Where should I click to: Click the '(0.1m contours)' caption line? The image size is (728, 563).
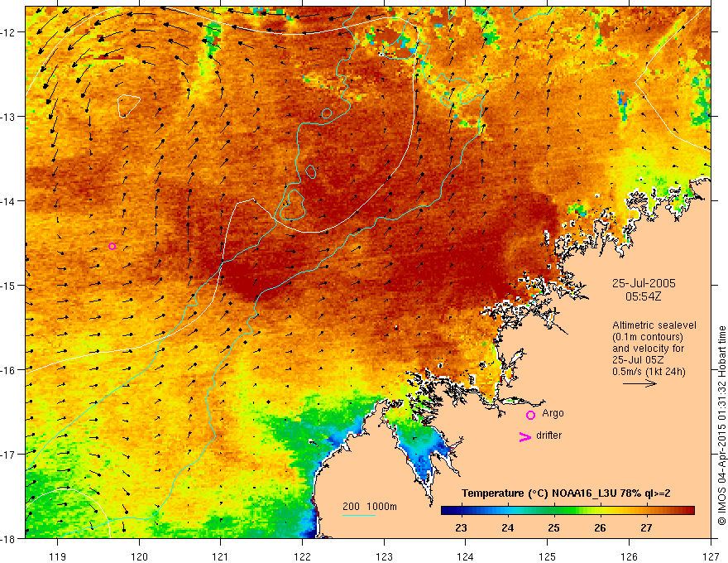(x=648, y=337)
